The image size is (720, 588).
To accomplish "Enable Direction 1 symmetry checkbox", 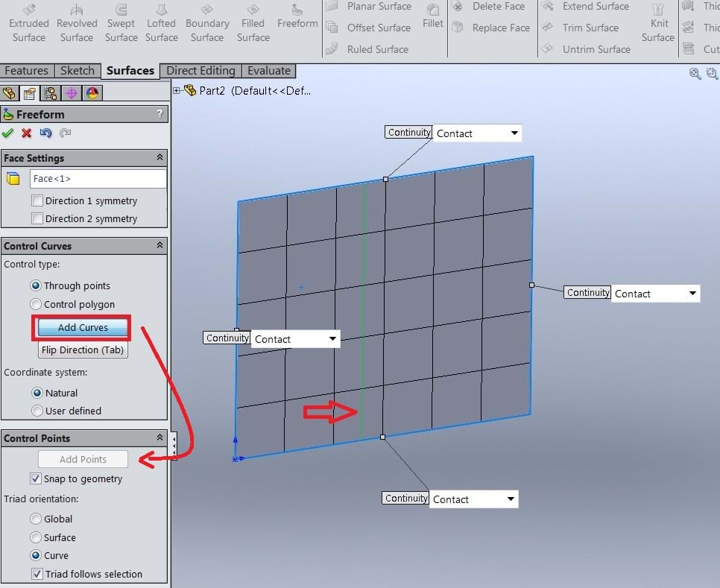I will pos(37,201).
